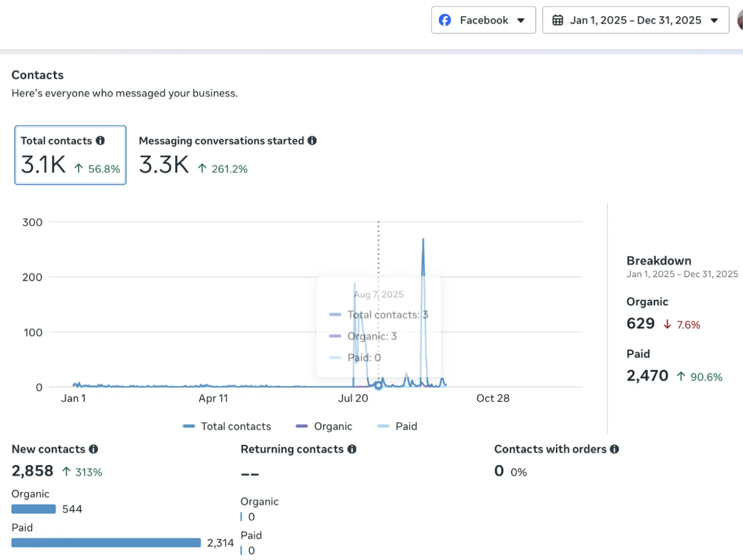Expand the Jan 1, 2025 – Dec 31, 2025 date range dropdown

[x=636, y=20]
